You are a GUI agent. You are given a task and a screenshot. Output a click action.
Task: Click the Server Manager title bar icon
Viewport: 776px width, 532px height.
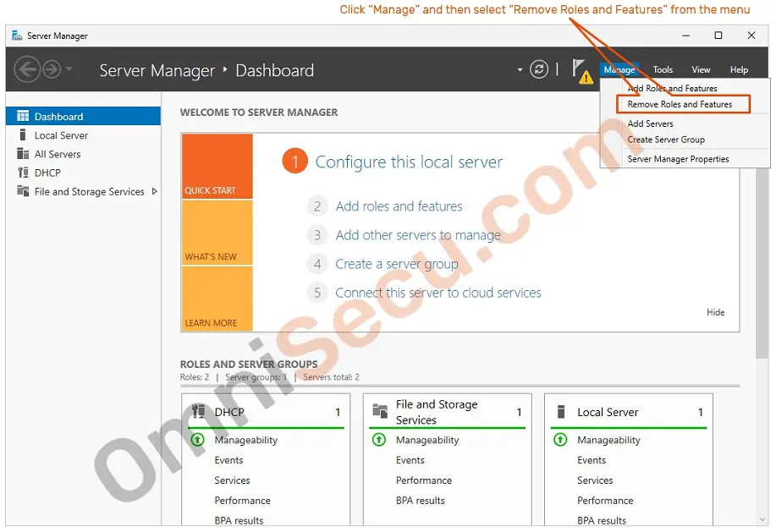(17, 36)
